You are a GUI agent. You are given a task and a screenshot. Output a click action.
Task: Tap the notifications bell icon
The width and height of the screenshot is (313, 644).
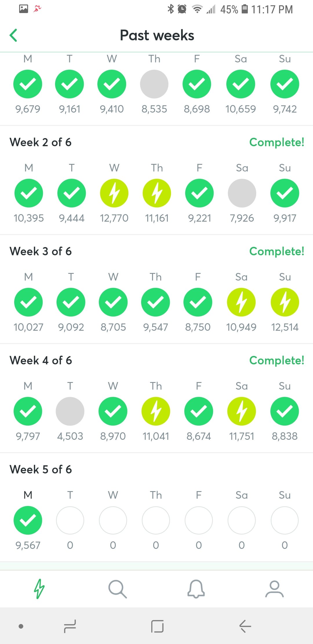pos(196,589)
